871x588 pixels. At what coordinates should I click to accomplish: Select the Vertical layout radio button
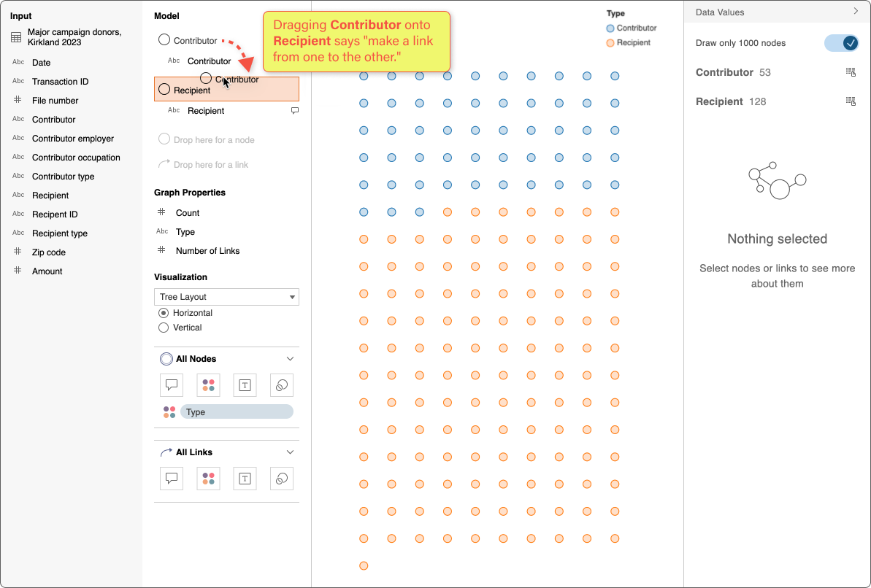tap(164, 327)
